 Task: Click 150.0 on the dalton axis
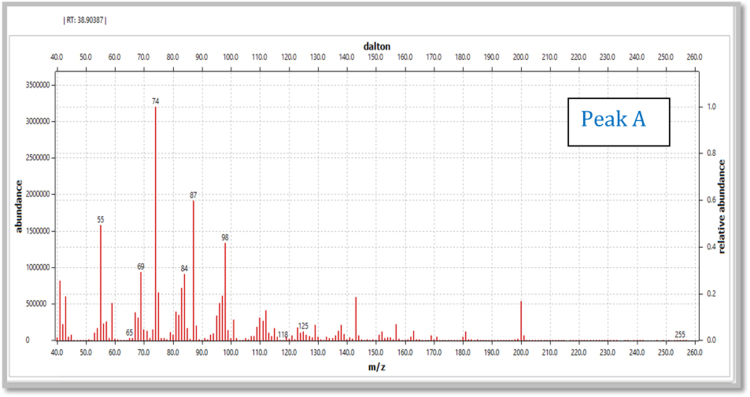(375, 57)
